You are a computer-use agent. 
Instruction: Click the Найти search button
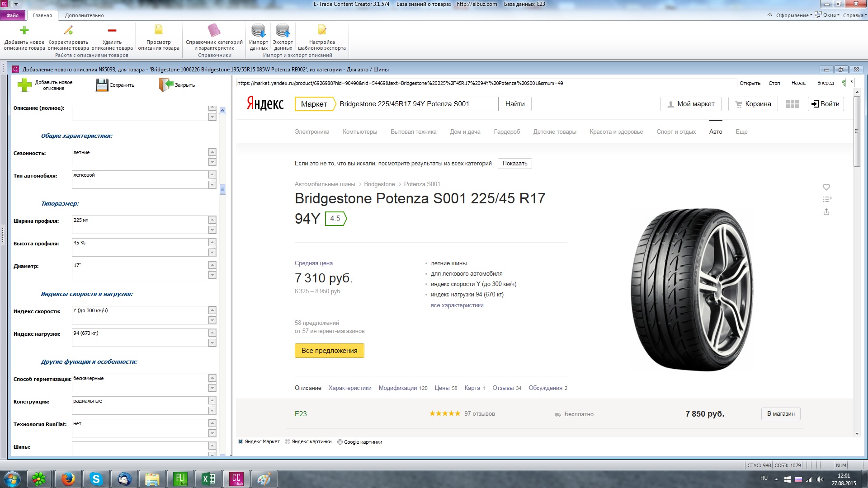point(515,104)
